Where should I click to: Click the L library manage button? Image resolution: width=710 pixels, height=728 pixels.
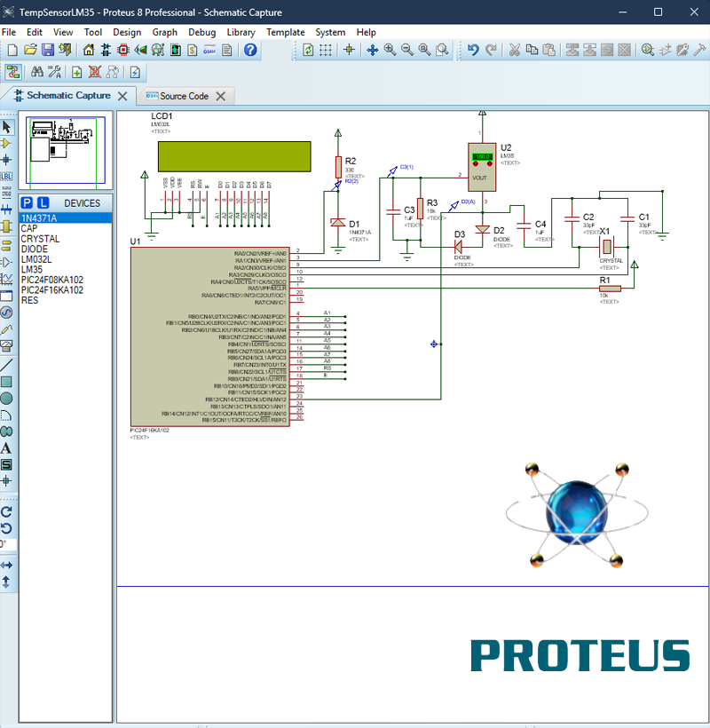pos(43,203)
